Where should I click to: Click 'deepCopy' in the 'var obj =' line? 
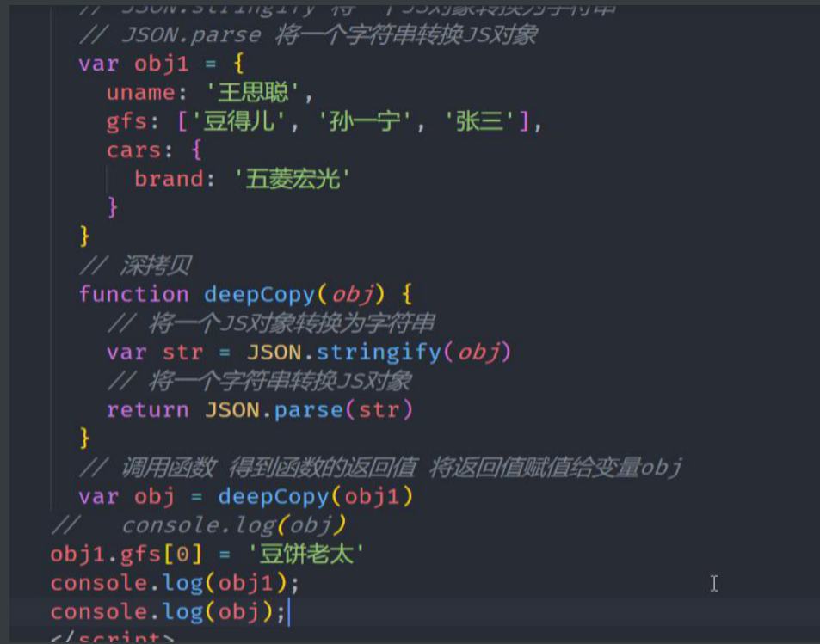(274, 497)
